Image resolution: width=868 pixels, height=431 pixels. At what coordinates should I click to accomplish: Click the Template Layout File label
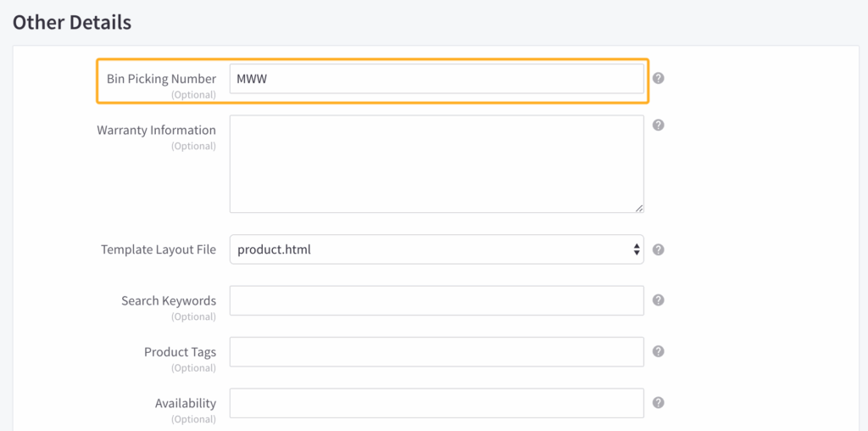(x=159, y=249)
